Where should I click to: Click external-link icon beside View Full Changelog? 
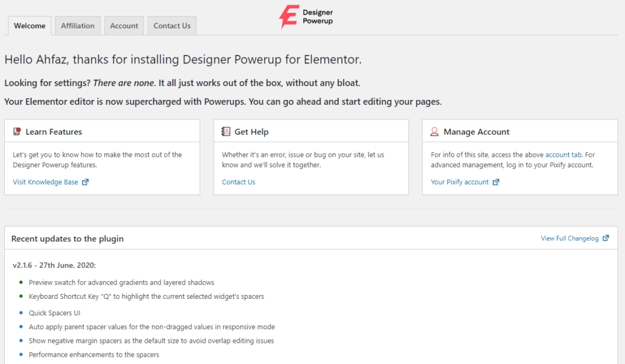(606, 238)
